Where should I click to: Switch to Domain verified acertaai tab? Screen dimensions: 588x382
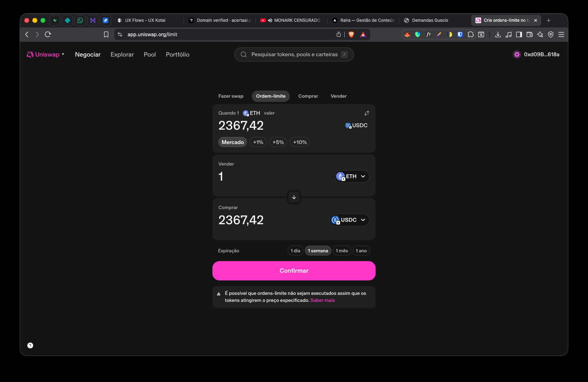219,20
